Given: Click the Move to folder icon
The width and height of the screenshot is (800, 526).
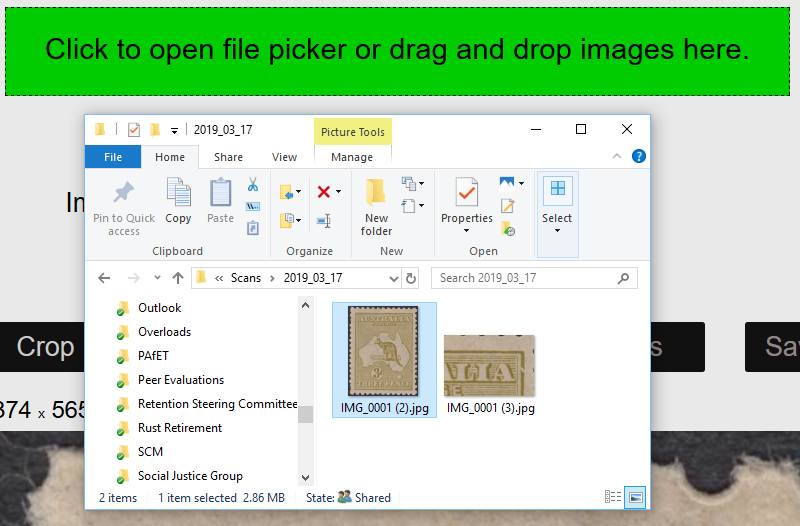Looking at the screenshot, I should [287, 192].
